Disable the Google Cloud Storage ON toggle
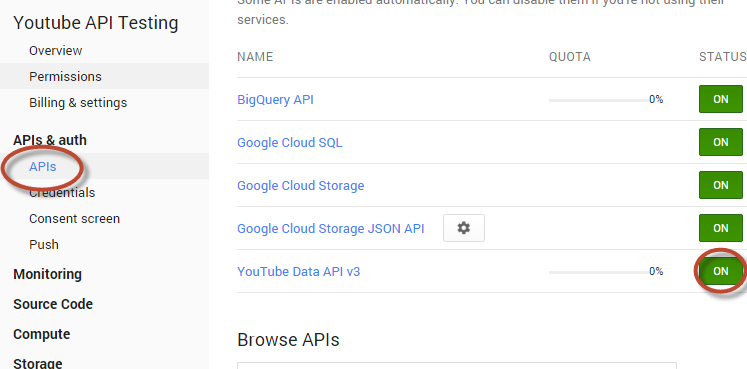The height and width of the screenshot is (369, 747). click(720, 185)
